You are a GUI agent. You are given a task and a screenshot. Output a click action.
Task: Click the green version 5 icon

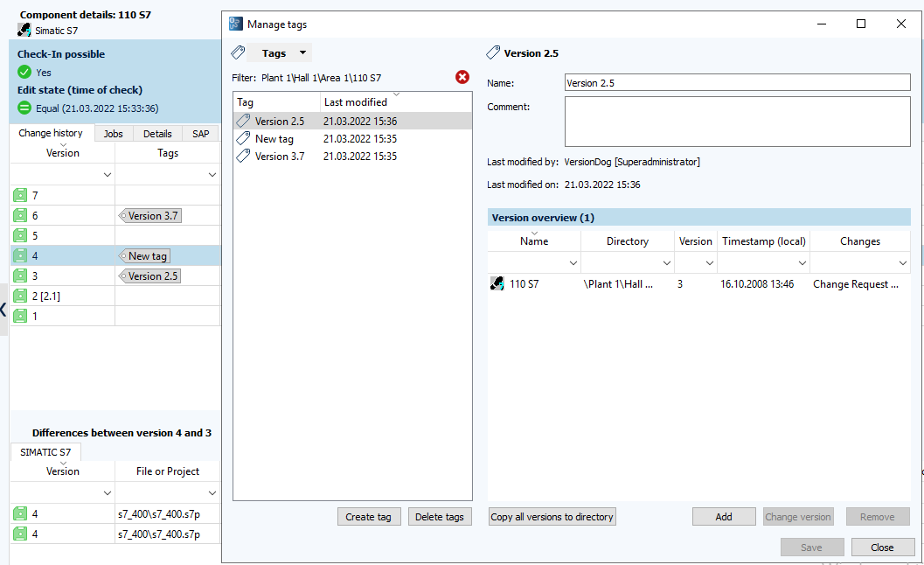tap(20, 235)
